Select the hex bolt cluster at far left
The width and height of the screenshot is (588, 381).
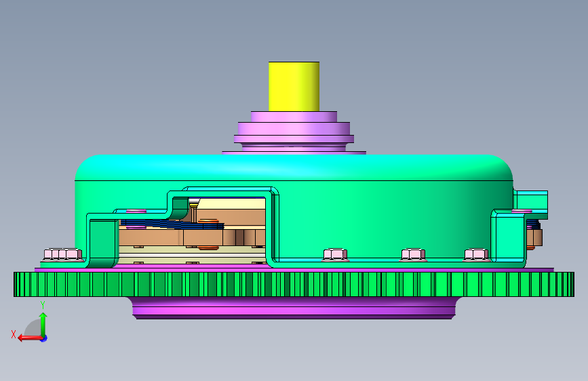pyautogui.click(x=62, y=254)
